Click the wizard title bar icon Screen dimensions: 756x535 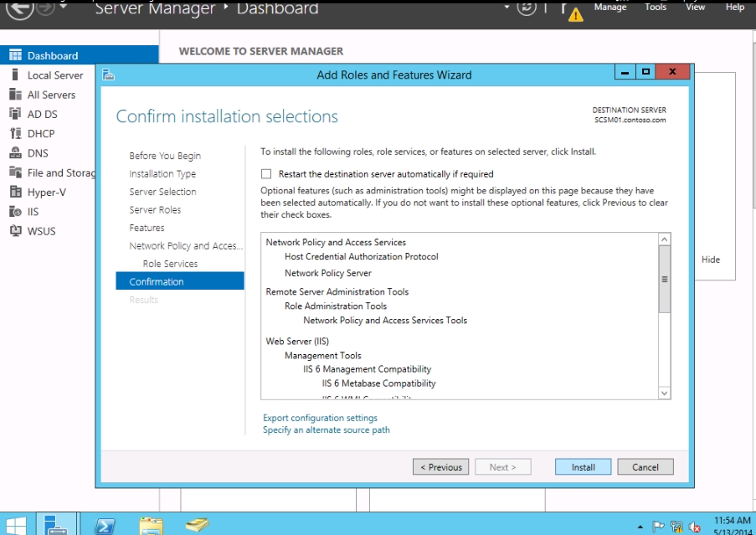tap(109, 75)
